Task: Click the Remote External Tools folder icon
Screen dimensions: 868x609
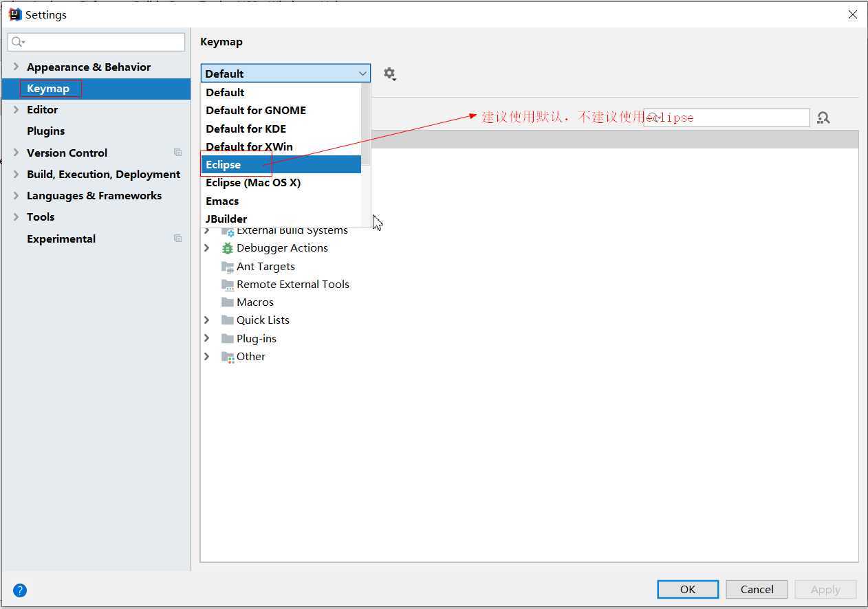Action: coord(228,285)
